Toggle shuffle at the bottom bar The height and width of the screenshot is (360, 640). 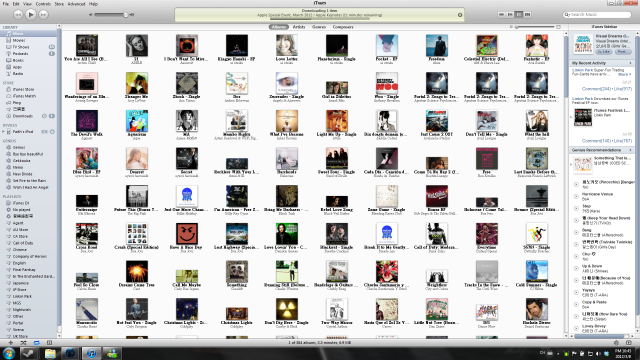point(24,343)
